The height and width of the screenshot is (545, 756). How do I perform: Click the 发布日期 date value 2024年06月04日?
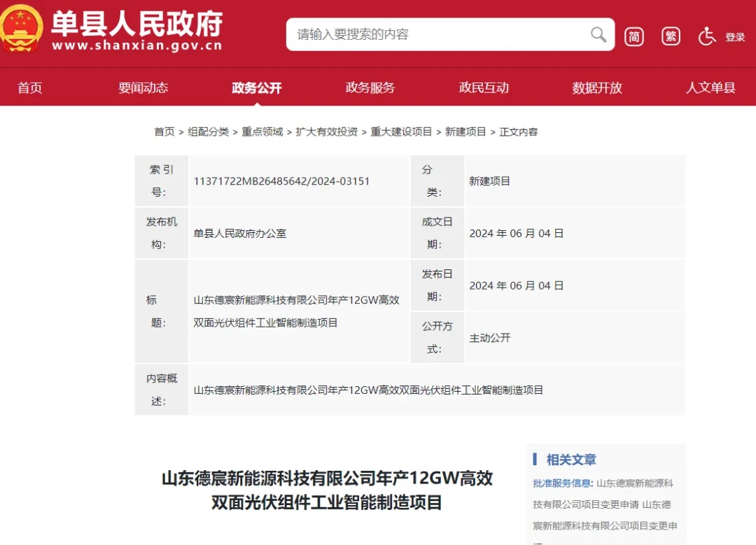[517, 285]
